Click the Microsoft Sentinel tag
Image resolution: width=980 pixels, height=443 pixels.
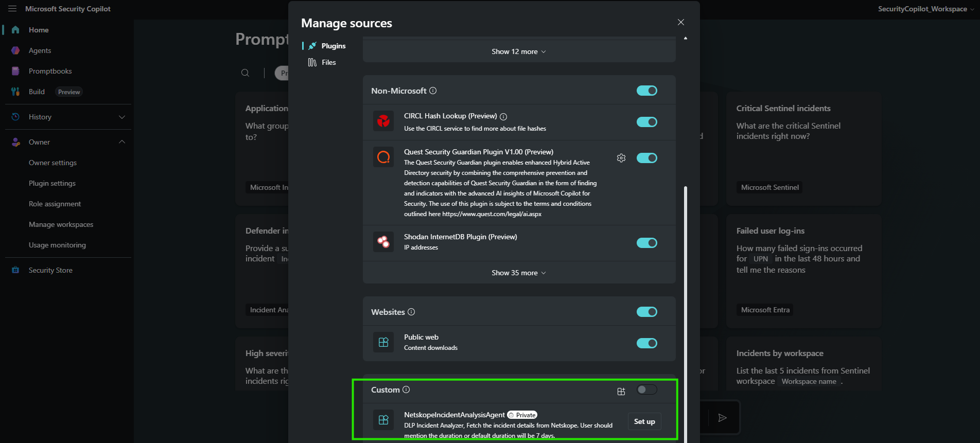(x=770, y=187)
